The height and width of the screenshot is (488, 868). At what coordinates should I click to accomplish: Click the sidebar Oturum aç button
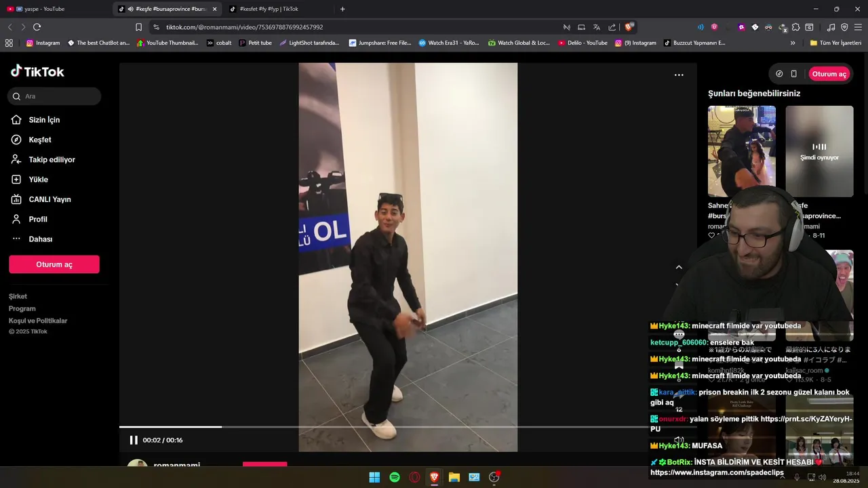tap(54, 264)
